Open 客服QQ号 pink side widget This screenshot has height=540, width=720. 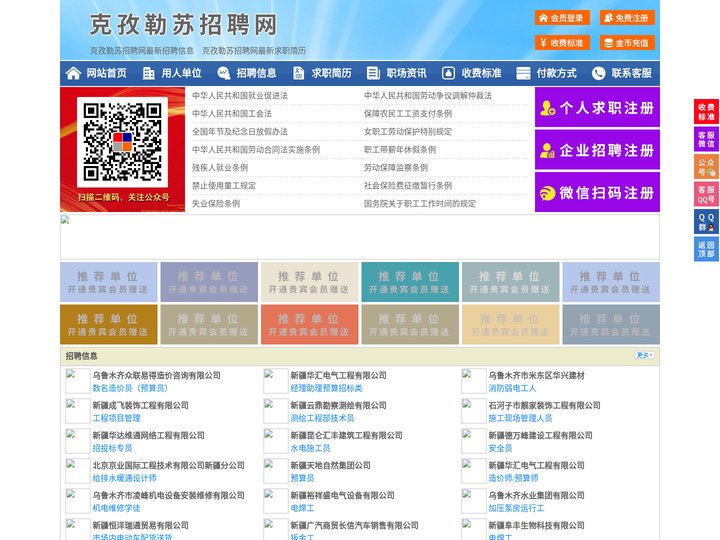click(706, 194)
